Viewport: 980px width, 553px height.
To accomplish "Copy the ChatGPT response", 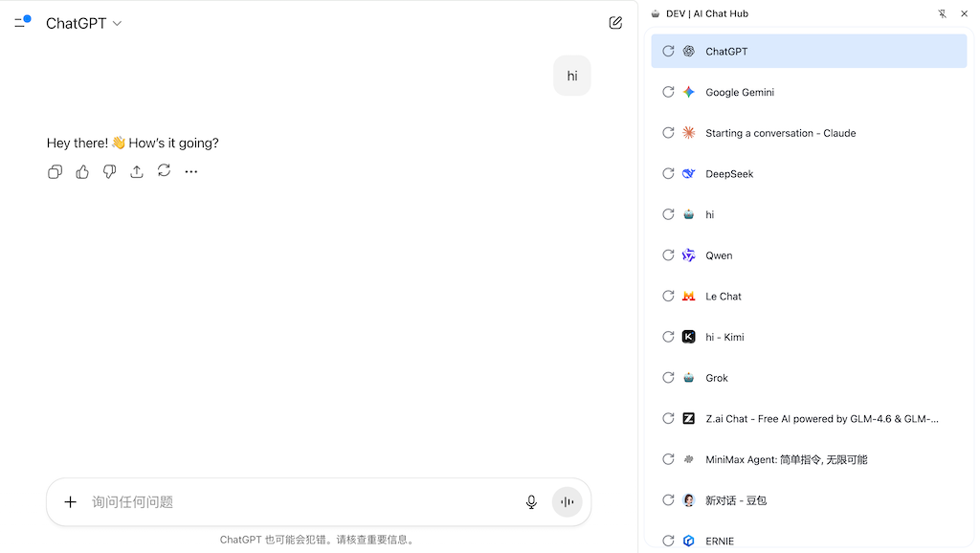I will coord(55,172).
